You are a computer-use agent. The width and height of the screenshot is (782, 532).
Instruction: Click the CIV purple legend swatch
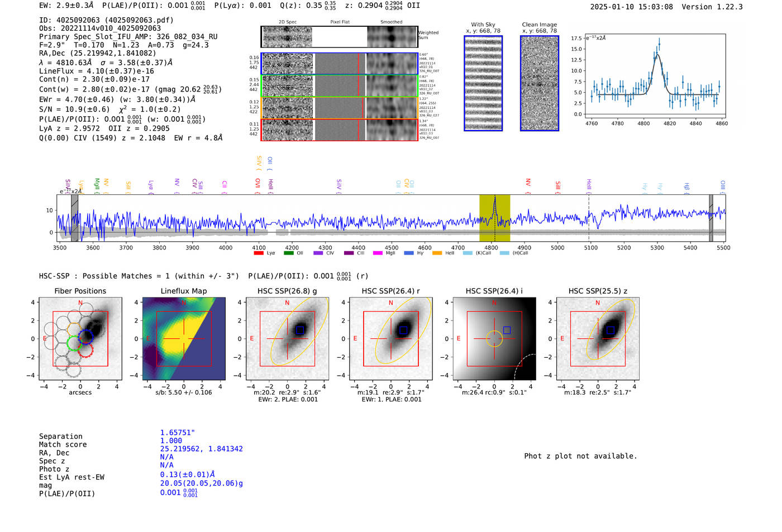coord(318,253)
